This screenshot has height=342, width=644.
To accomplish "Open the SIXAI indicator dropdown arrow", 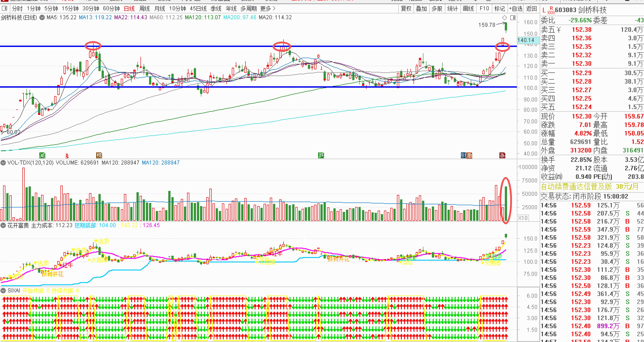I will point(3,291).
